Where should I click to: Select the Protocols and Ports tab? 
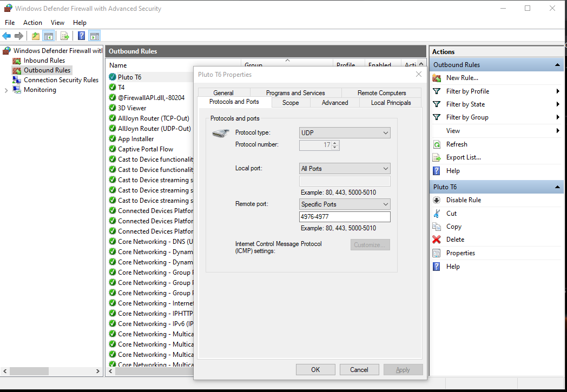coord(234,102)
